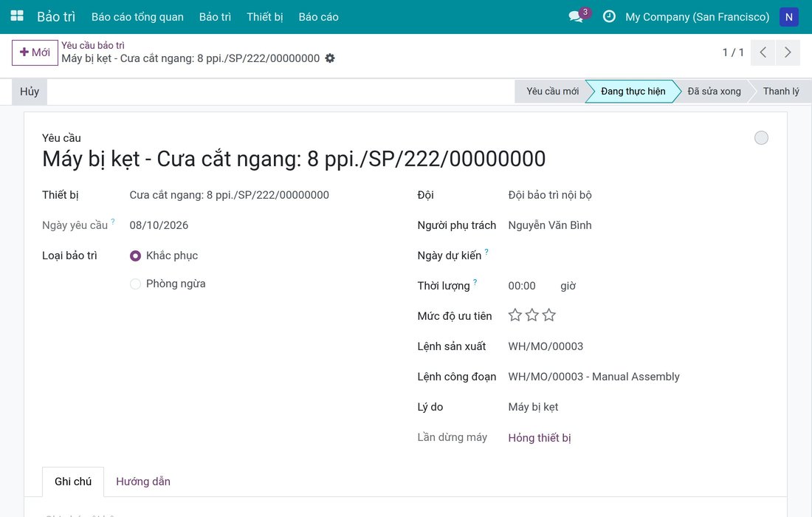Screen dimensions: 812x517
Task: Click the Ngày dự kiến date field
Action: 638,256
